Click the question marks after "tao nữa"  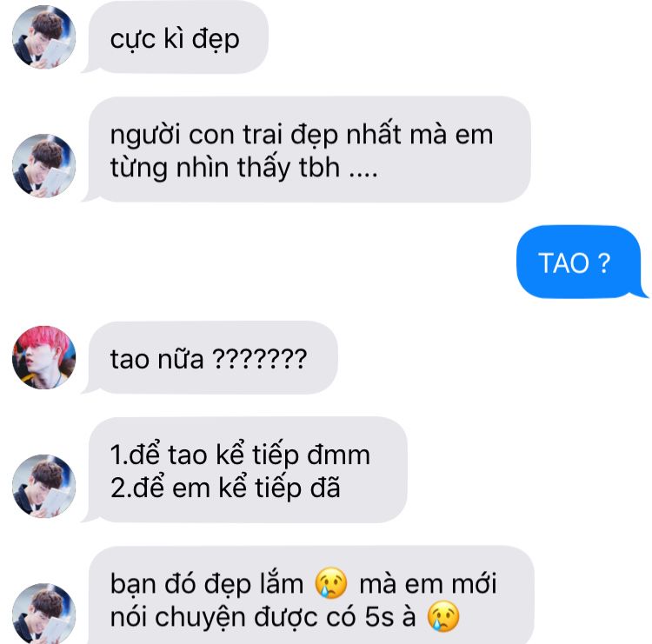(259, 358)
